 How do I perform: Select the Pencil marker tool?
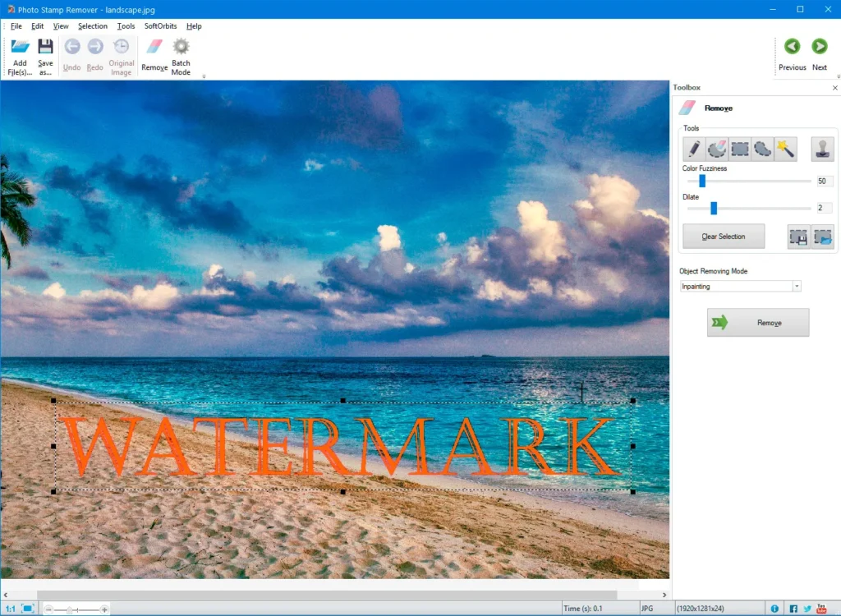click(x=694, y=149)
